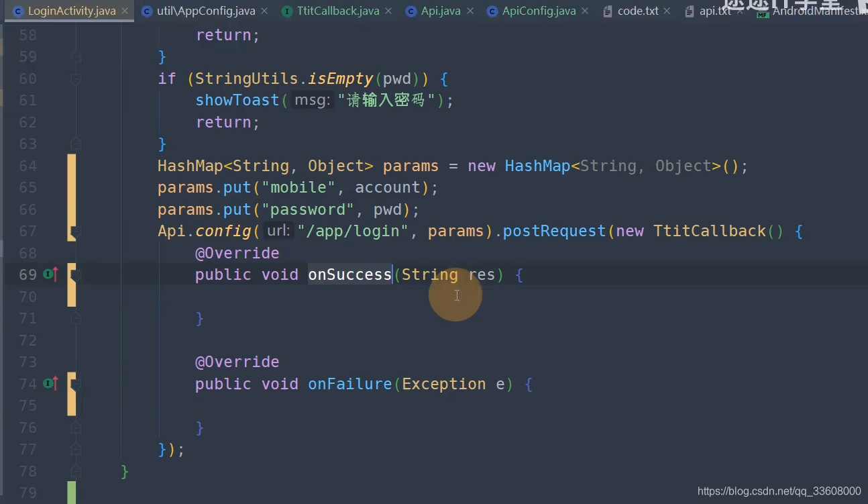This screenshot has width=868, height=504.
Task: Select the ApiConfig.java tab
Action: pyautogui.click(x=539, y=11)
